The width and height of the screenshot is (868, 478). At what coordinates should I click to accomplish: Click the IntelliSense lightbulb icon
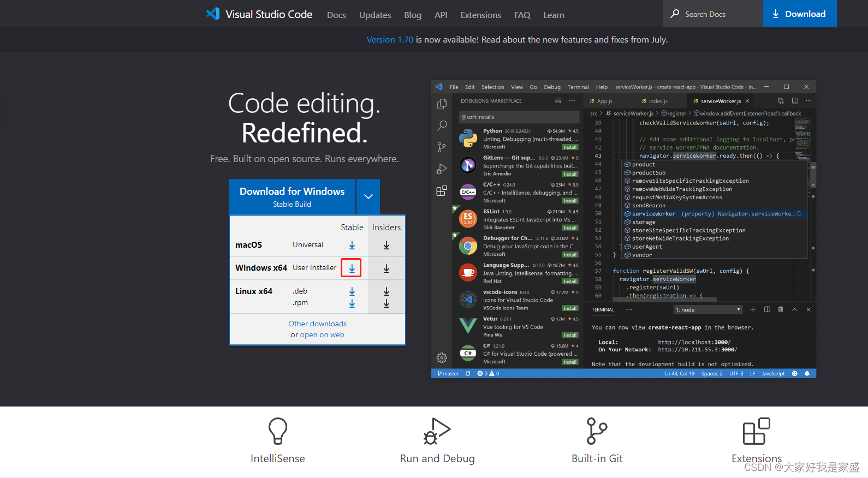(278, 431)
